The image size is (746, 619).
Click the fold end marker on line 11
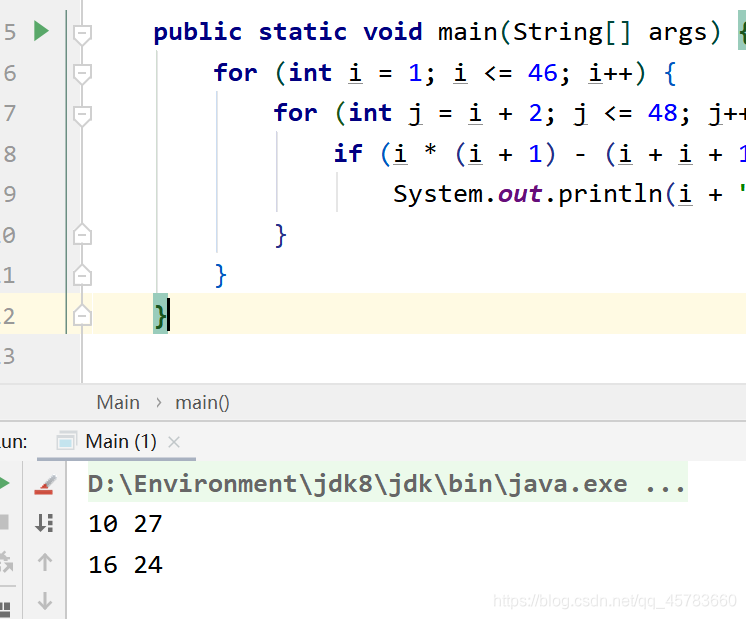click(x=82, y=275)
